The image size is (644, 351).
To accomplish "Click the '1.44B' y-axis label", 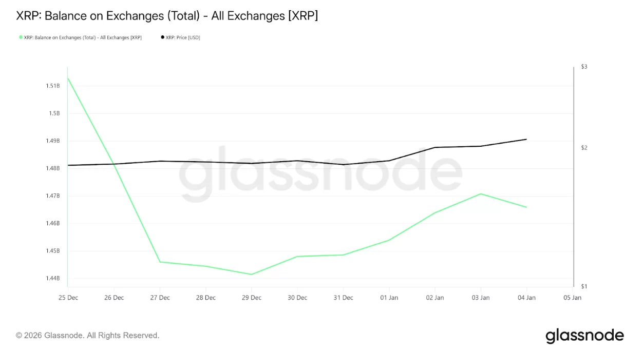I will 53,279.
